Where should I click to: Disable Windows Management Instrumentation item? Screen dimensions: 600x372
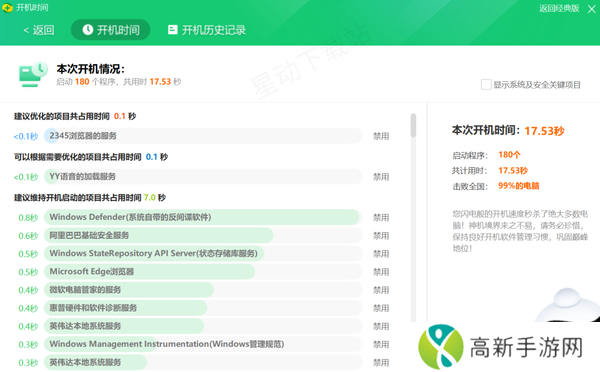click(381, 344)
